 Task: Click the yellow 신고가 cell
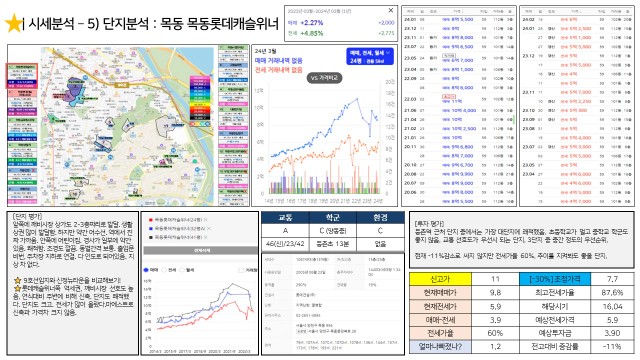[x=440, y=279]
